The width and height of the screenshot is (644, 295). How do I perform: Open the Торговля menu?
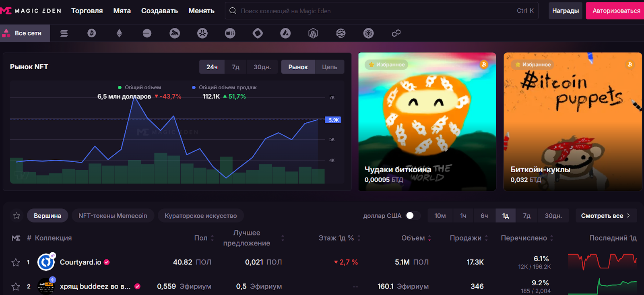click(87, 11)
